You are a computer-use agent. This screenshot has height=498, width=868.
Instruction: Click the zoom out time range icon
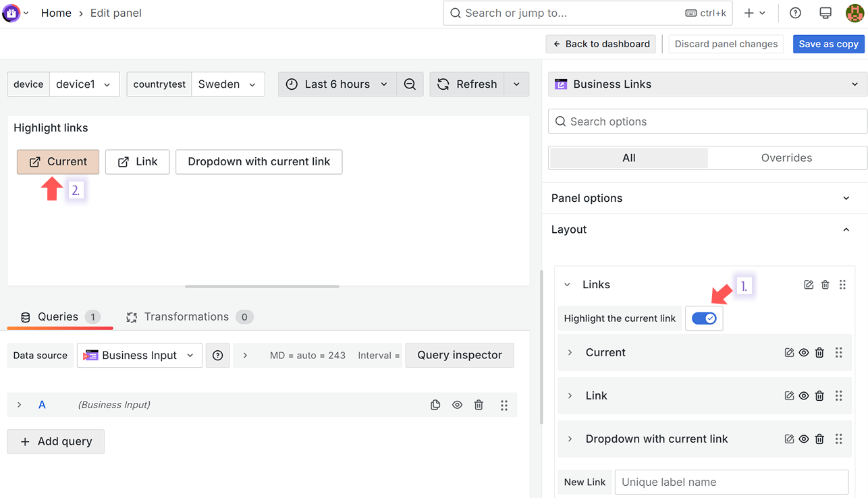tap(410, 84)
